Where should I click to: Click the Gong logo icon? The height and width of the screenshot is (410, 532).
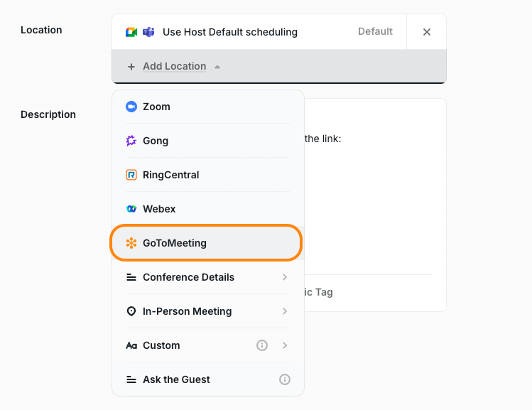coord(131,141)
